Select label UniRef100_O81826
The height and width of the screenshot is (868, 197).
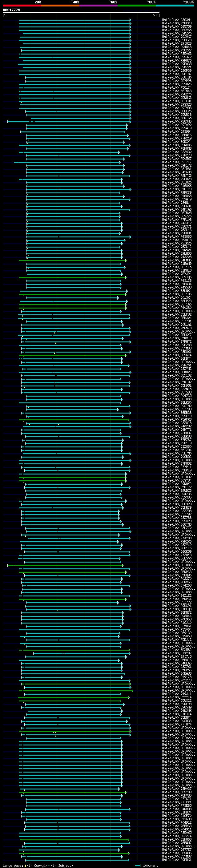[177, 182]
